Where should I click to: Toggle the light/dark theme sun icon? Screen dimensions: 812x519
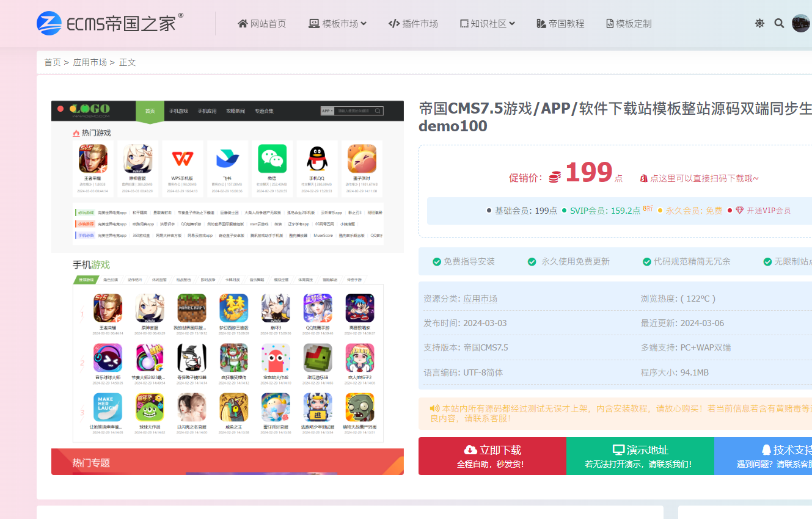click(x=759, y=23)
